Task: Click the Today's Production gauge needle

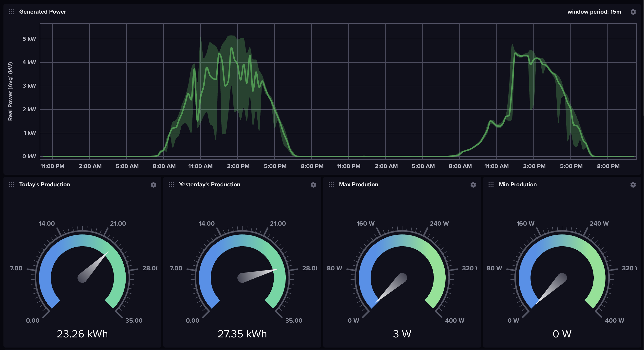Action: point(93,267)
